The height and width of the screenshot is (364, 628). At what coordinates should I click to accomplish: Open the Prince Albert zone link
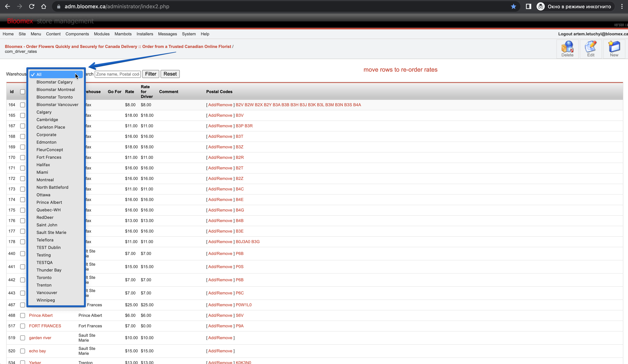click(41, 315)
